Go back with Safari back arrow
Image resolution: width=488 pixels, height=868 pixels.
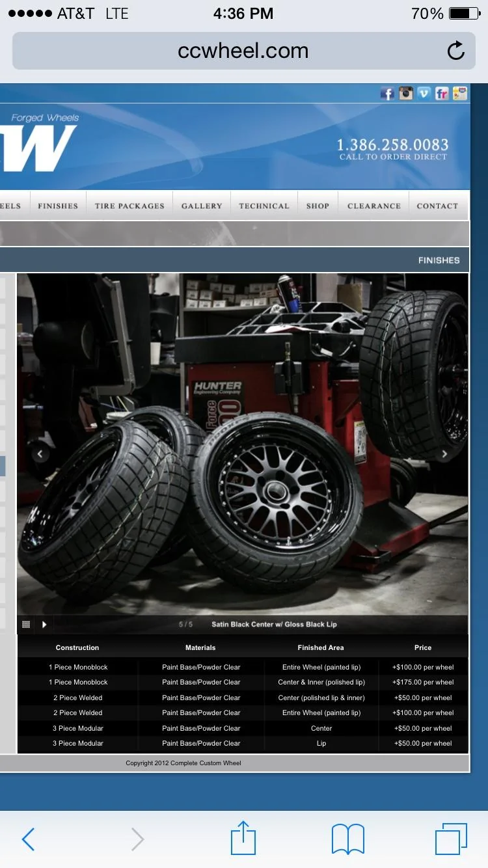click(28, 839)
